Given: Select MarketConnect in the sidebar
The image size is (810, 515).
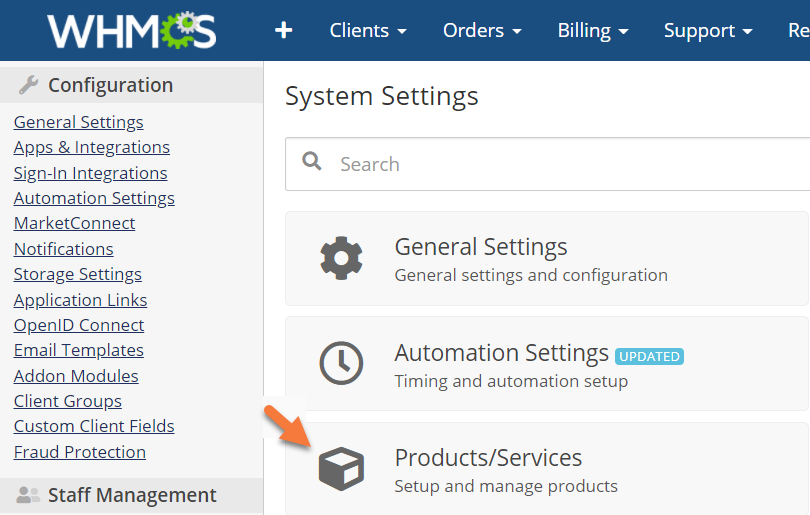Looking at the screenshot, I should 75,223.
